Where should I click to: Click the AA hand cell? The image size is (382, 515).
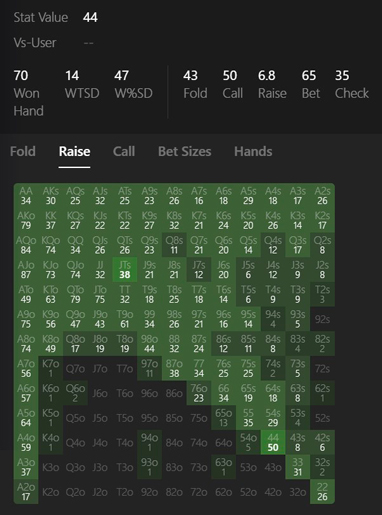(x=26, y=196)
